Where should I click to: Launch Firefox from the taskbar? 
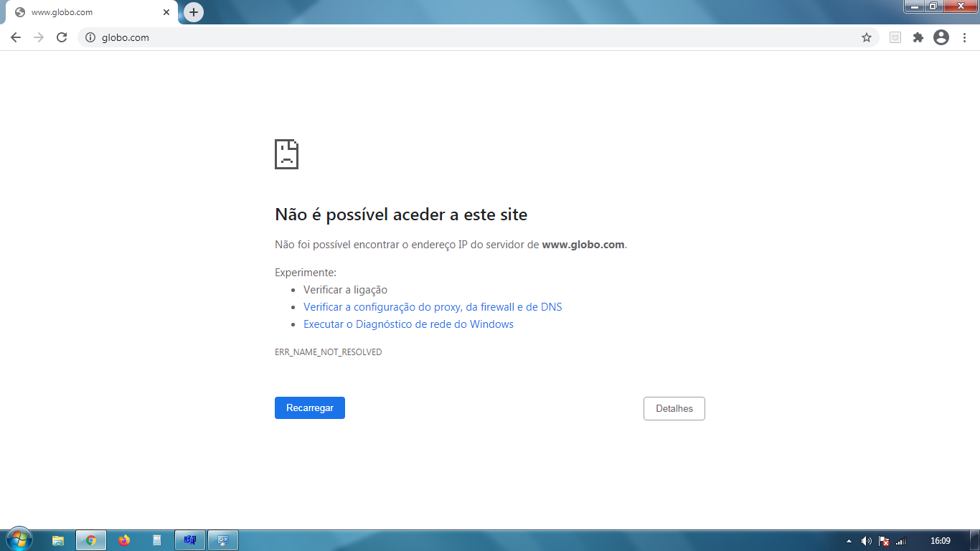point(124,540)
